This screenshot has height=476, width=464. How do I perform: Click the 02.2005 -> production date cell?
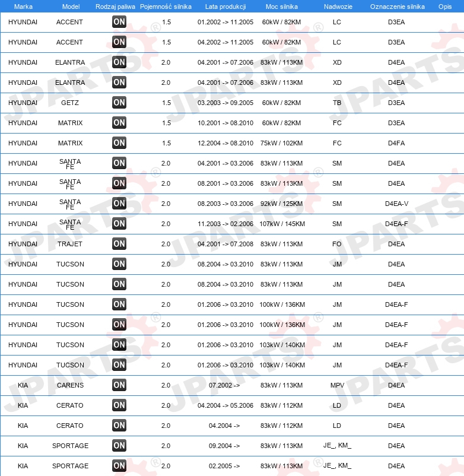coord(224,466)
